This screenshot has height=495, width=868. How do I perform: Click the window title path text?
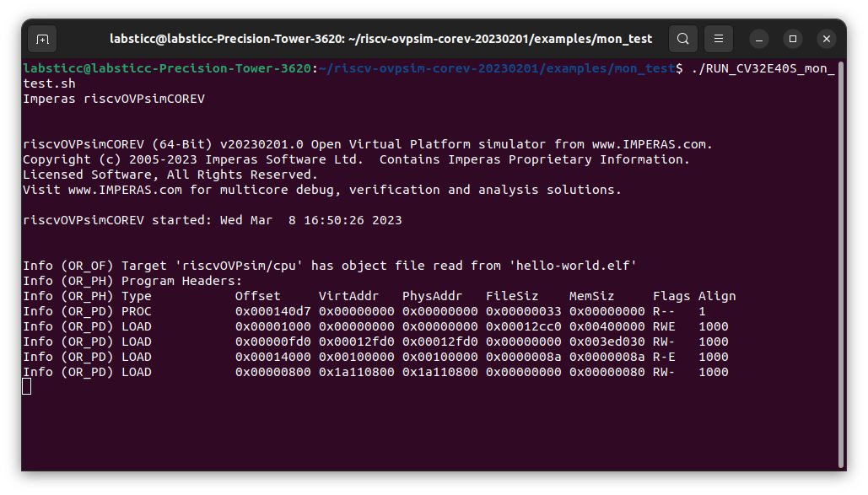click(x=380, y=38)
